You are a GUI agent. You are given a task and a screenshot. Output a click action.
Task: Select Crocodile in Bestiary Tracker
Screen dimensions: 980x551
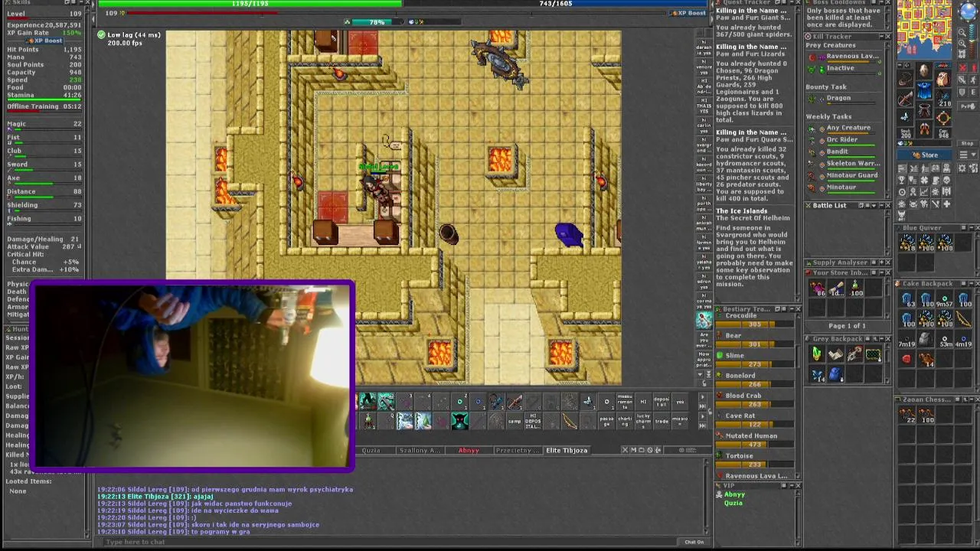tap(740, 315)
